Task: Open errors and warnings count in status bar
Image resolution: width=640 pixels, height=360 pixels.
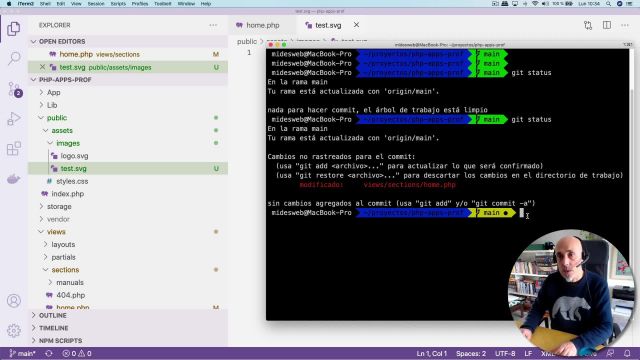Action: [77, 353]
